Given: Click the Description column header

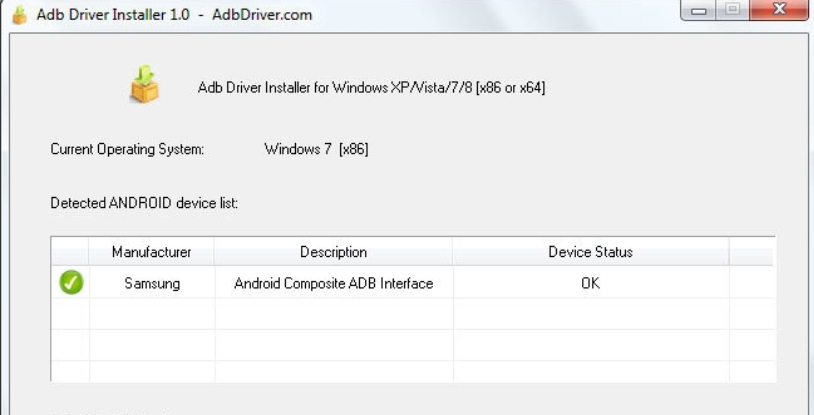Looking at the screenshot, I should click(333, 252).
